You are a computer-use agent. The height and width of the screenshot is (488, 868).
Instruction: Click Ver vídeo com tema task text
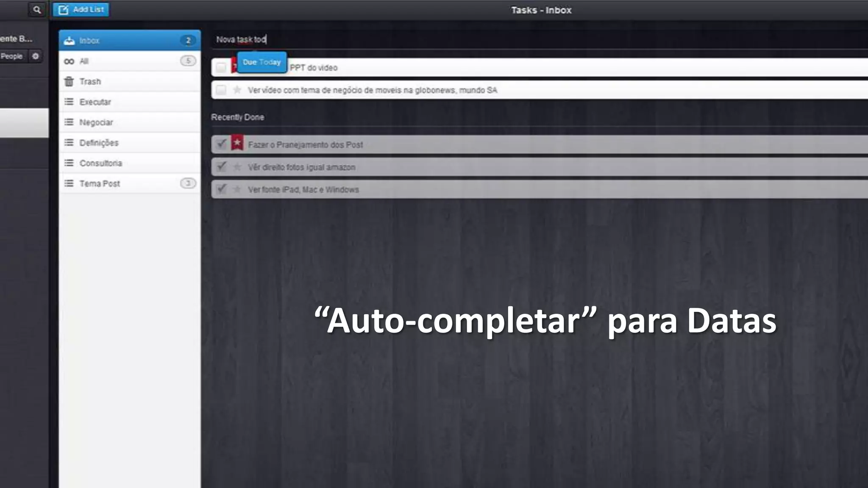tap(373, 90)
